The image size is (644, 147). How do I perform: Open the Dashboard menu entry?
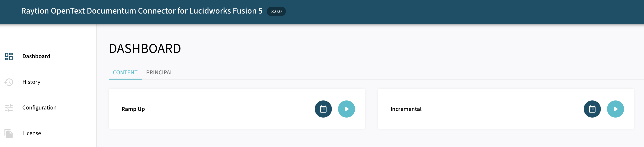click(36, 57)
